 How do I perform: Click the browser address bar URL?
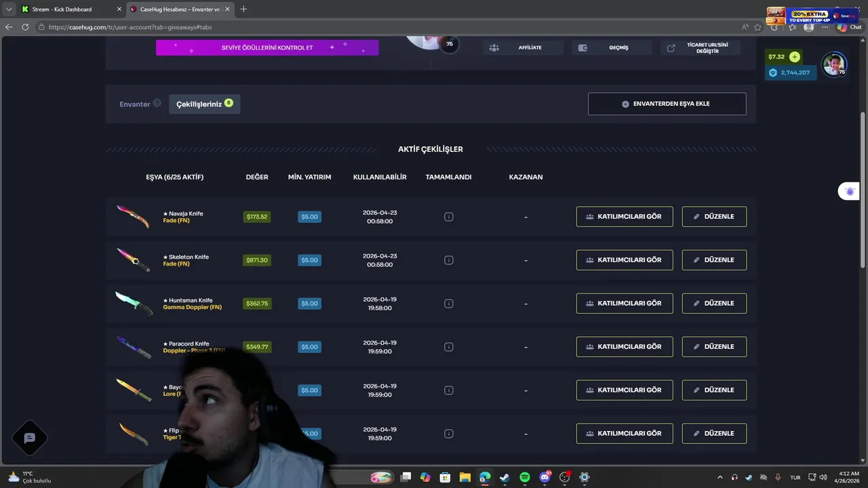pyautogui.click(x=130, y=27)
